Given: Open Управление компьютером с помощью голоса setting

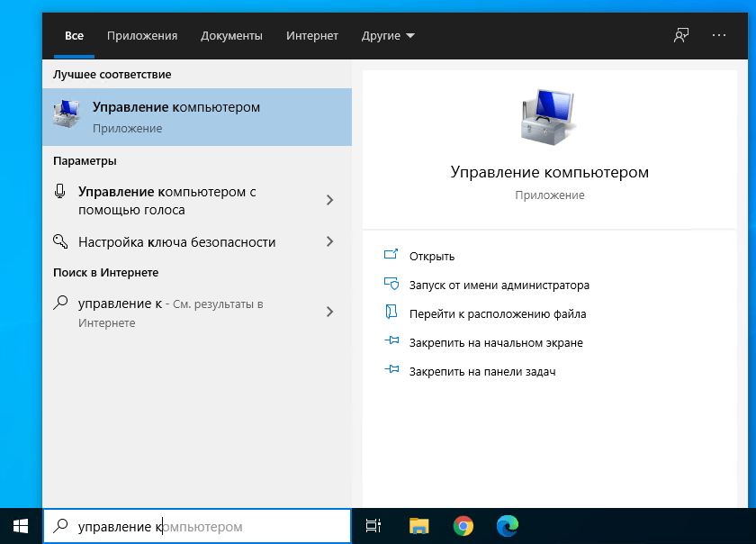Looking at the screenshot, I should pyautogui.click(x=197, y=200).
